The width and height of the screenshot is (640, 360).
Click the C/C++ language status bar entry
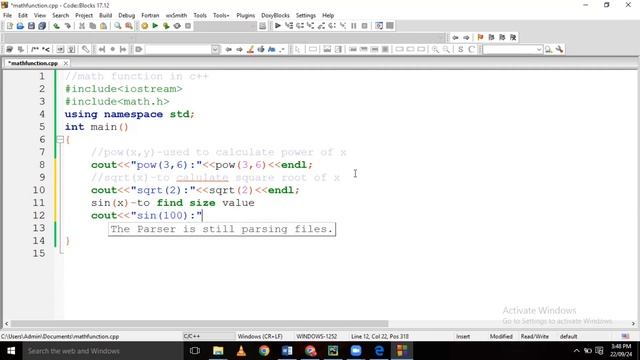click(x=192, y=336)
